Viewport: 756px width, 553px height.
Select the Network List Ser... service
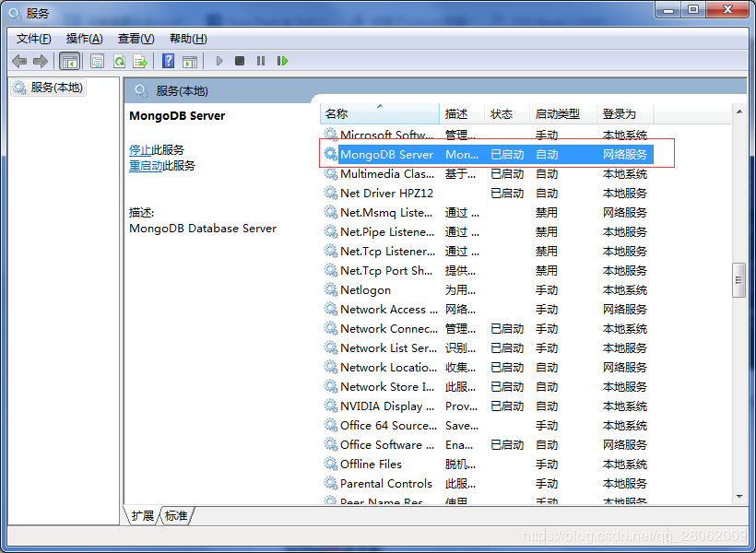389,347
